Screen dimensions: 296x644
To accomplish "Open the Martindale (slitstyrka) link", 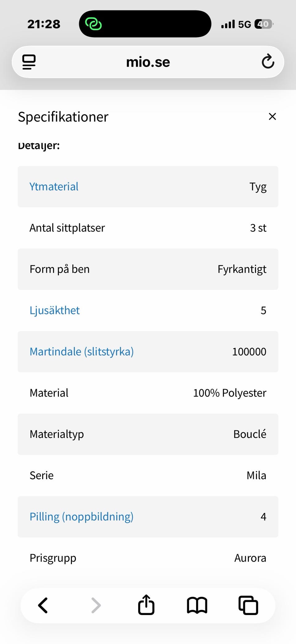I will (x=81, y=352).
